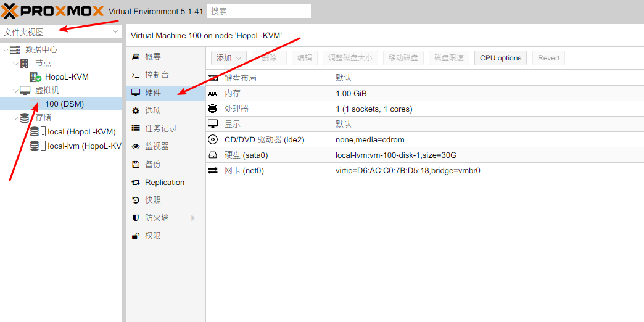
Task: Click the 数据中心 datacenter server icon
Action: [15, 50]
